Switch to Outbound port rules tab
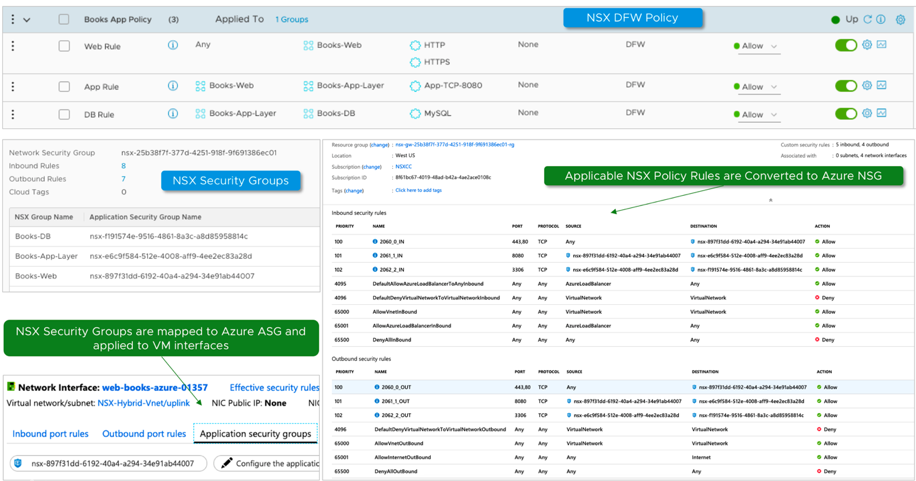The image size is (916, 481). tap(144, 434)
